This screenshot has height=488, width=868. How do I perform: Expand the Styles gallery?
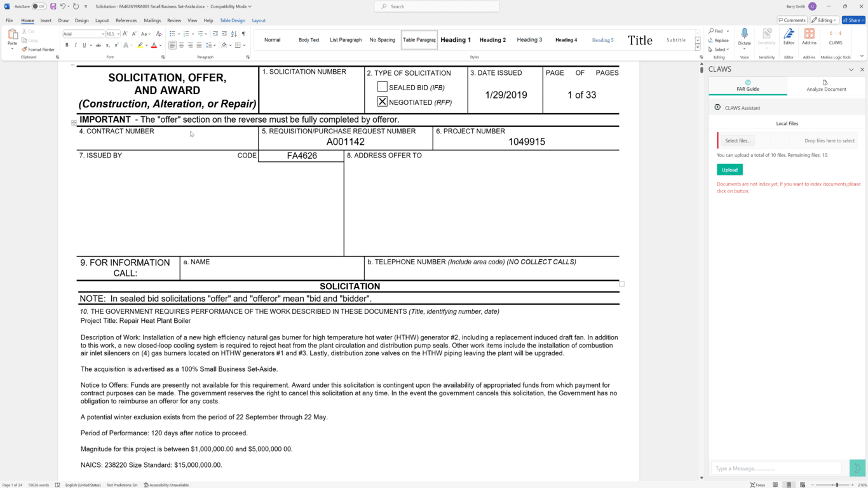coord(698,48)
